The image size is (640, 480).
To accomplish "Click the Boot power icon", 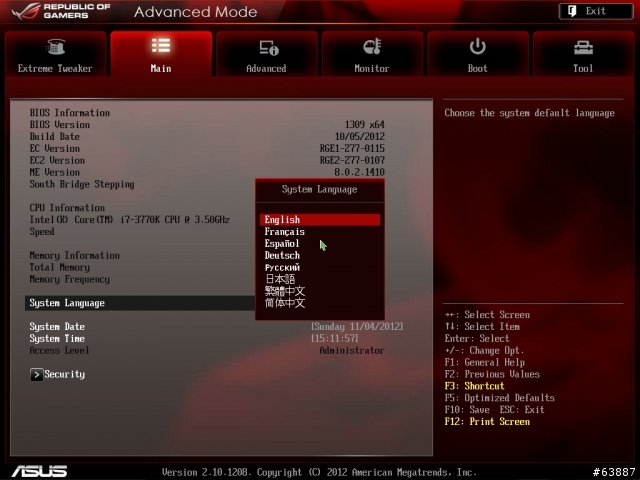I will click(x=477, y=47).
